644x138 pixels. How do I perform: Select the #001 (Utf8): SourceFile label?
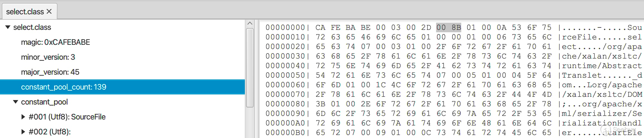click(x=67, y=117)
